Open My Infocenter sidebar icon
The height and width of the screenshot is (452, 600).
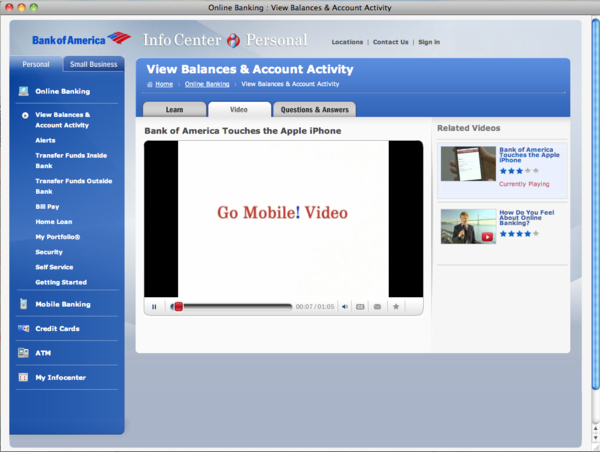pos(23,378)
